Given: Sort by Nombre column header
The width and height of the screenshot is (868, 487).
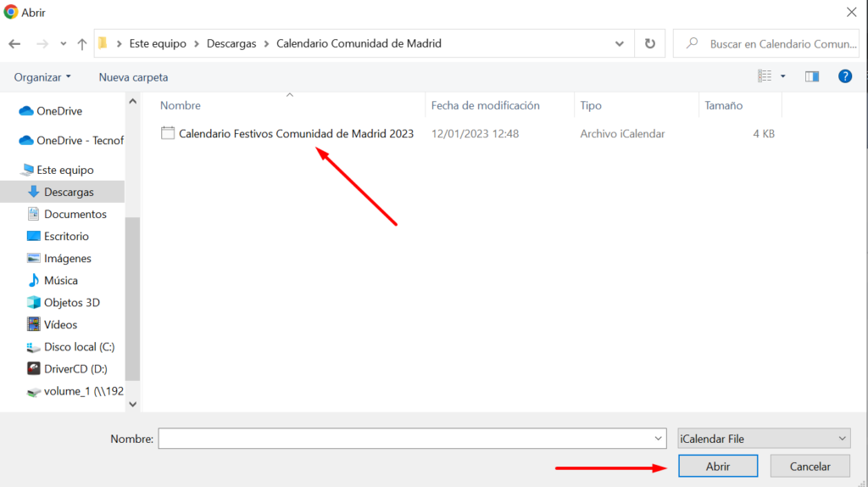Looking at the screenshot, I should [x=181, y=105].
